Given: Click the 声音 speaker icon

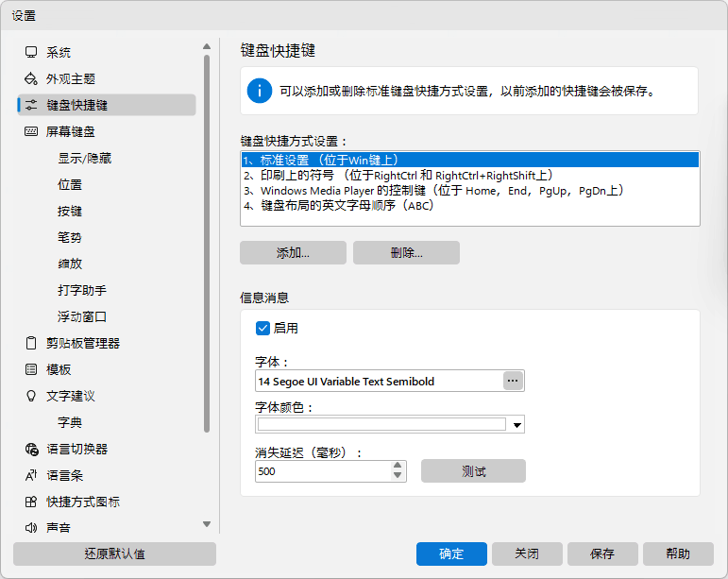Looking at the screenshot, I should [x=31, y=528].
